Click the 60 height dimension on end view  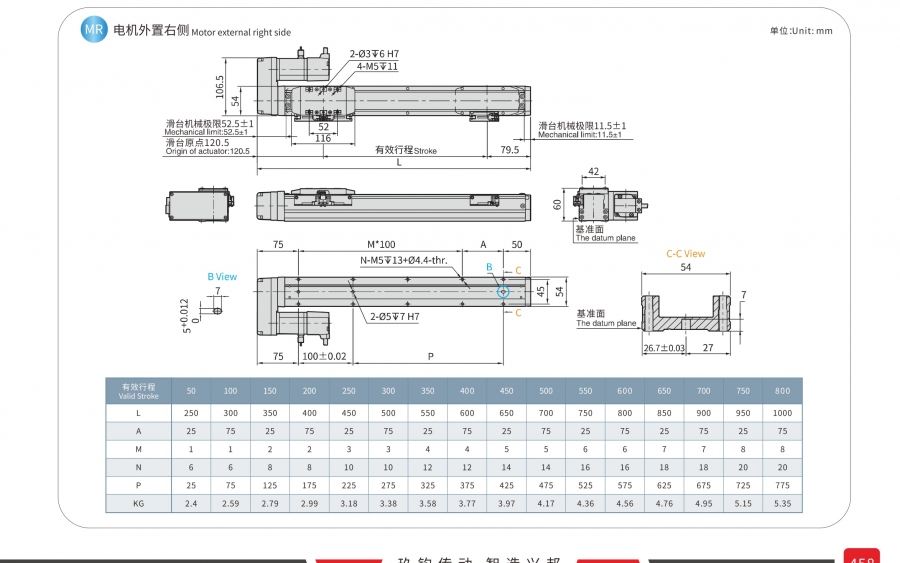(557, 205)
